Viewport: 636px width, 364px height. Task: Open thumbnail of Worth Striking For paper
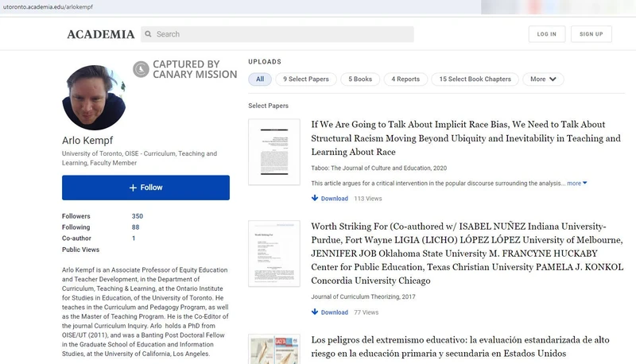274,254
